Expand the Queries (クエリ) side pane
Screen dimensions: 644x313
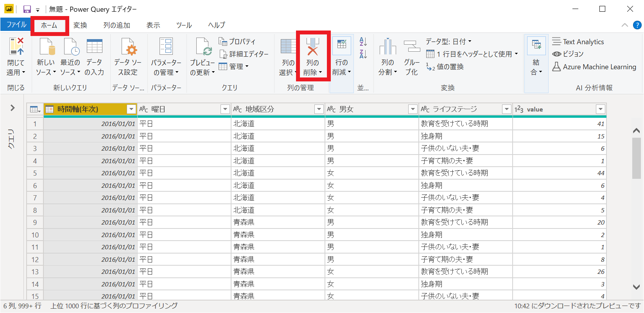[13, 108]
